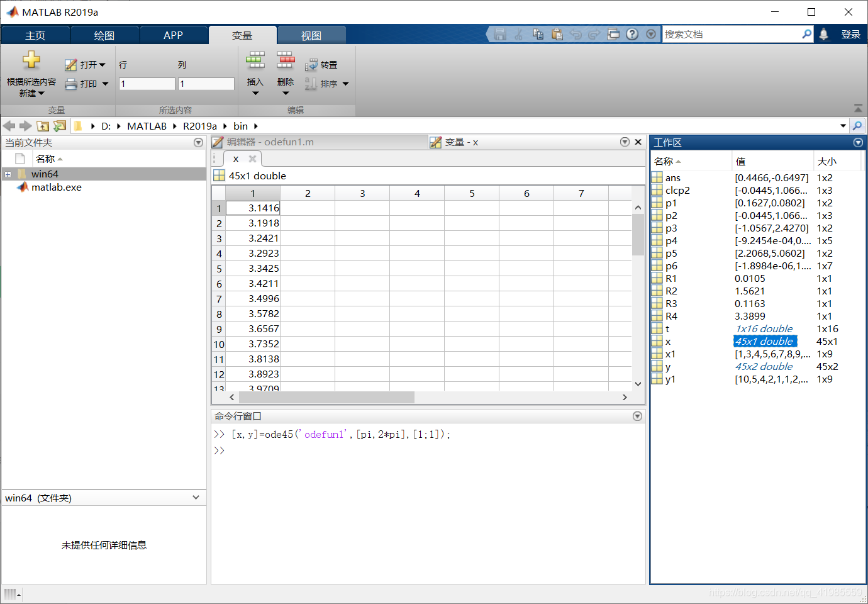Click the Sort icon

(x=311, y=84)
